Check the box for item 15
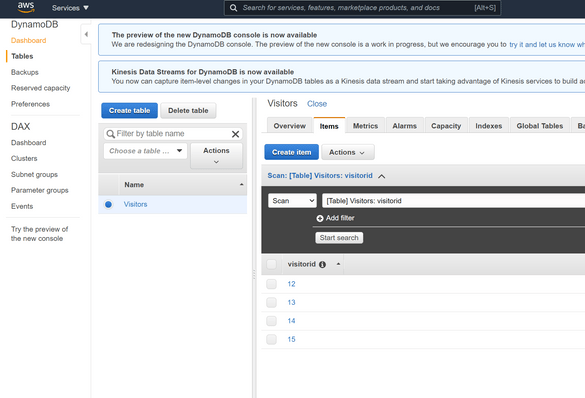 point(272,339)
